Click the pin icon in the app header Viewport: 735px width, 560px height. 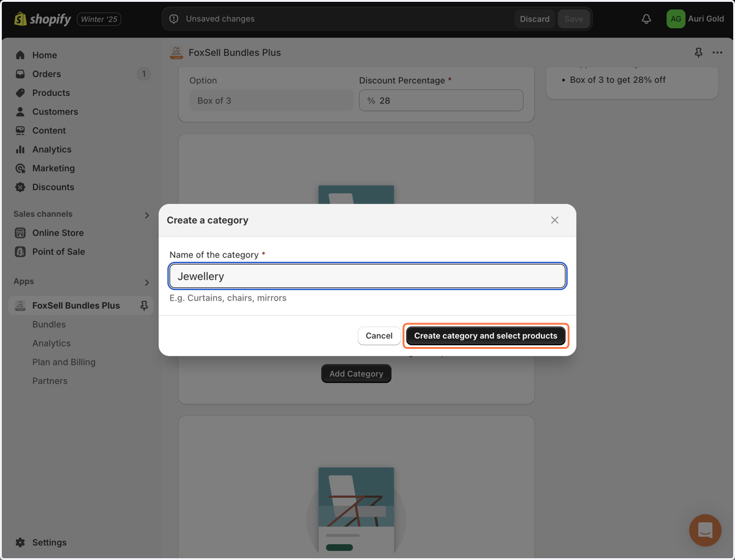(698, 53)
